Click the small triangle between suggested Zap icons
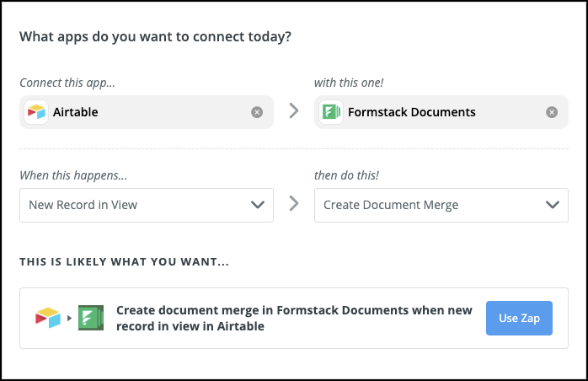 pyautogui.click(x=69, y=319)
